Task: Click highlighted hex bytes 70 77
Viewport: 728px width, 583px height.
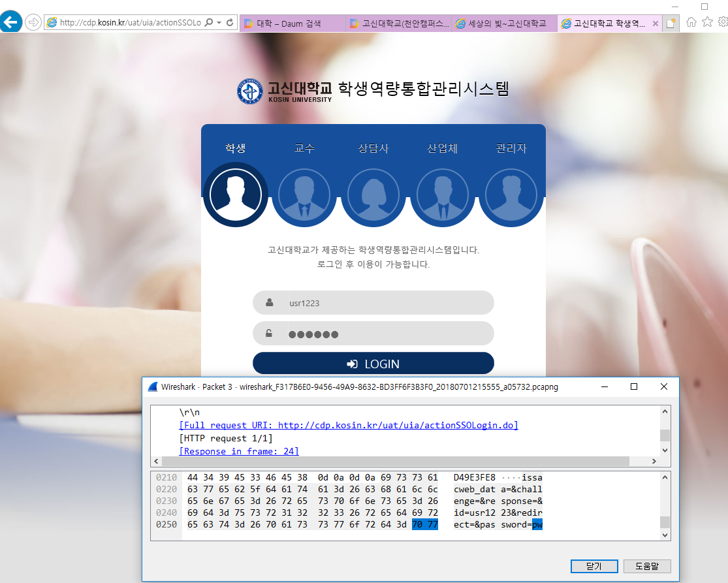Action: pyautogui.click(x=425, y=524)
